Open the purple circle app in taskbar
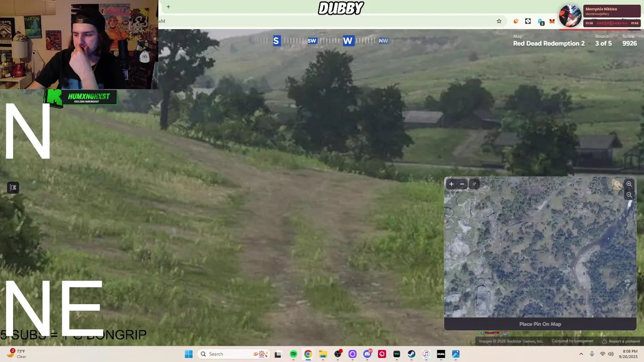The height and width of the screenshot is (362, 644). [x=352, y=354]
